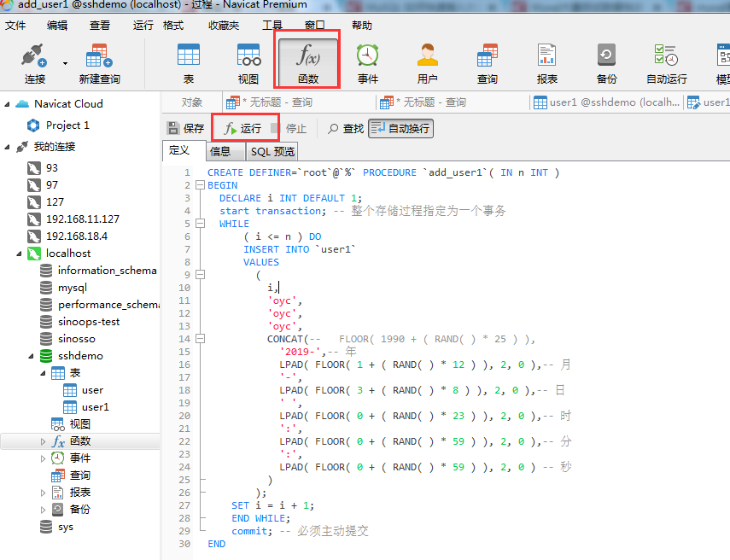Collapse the 我的连接 tree node
Image resolution: width=730 pixels, height=560 pixels.
coord(7,147)
